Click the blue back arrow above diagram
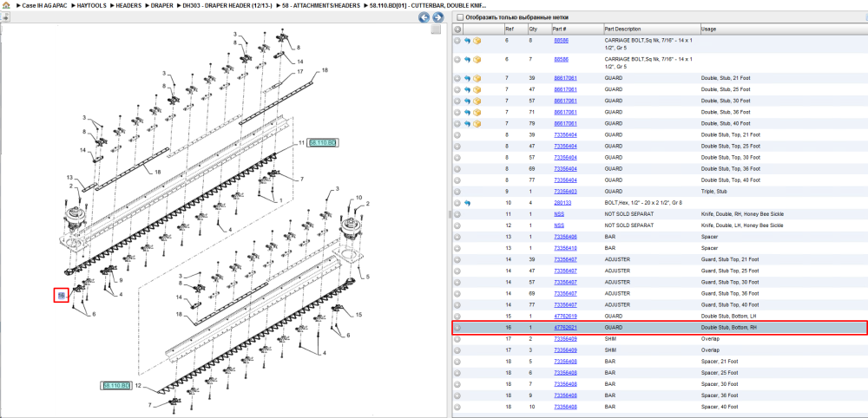The image size is (868, 418). pyautogui.click(x=424, y=17)
